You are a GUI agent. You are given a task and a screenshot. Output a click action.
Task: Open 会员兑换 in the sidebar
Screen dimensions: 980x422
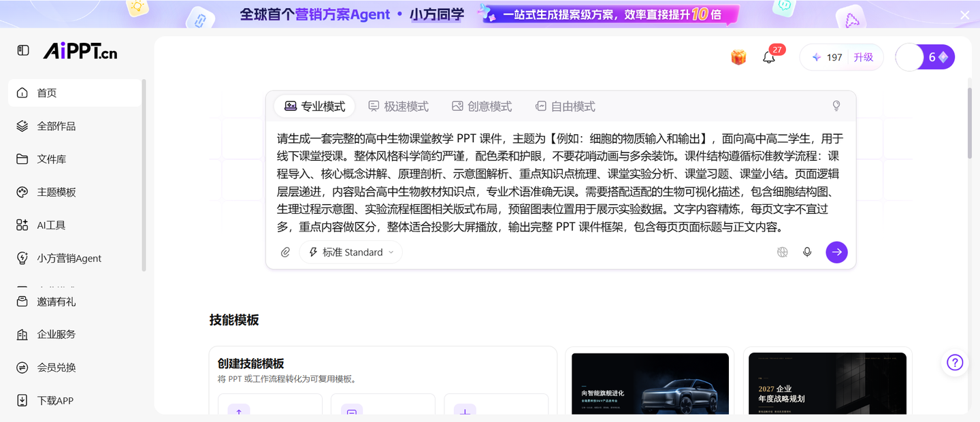[75, 368]
